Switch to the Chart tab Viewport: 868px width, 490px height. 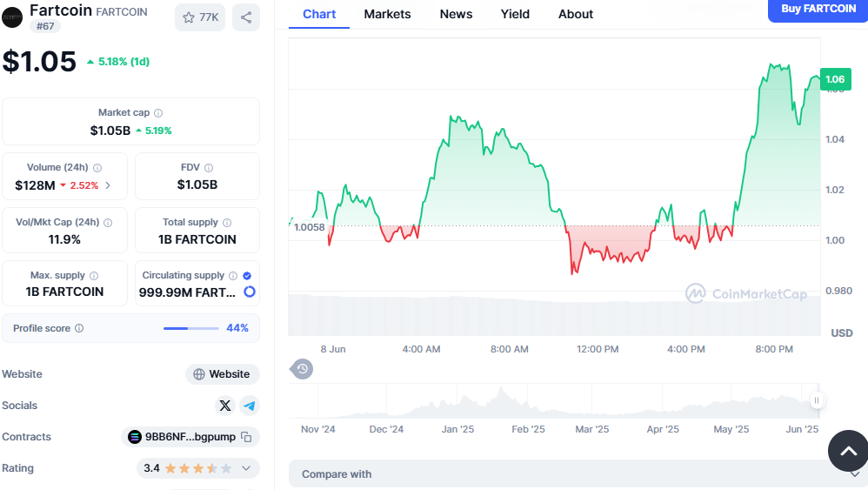point(319,15)
